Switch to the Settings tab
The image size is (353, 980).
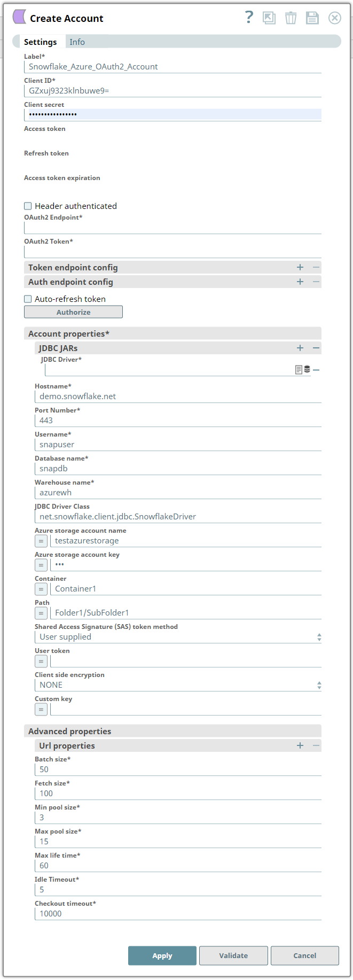(40, 42)
